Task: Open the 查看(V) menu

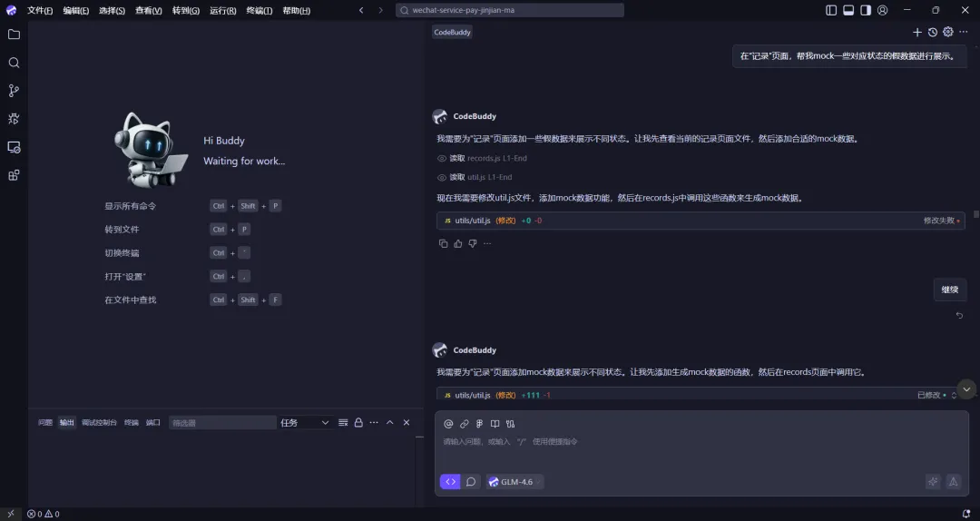Action: pyautogui.click(x=149, y=11)
